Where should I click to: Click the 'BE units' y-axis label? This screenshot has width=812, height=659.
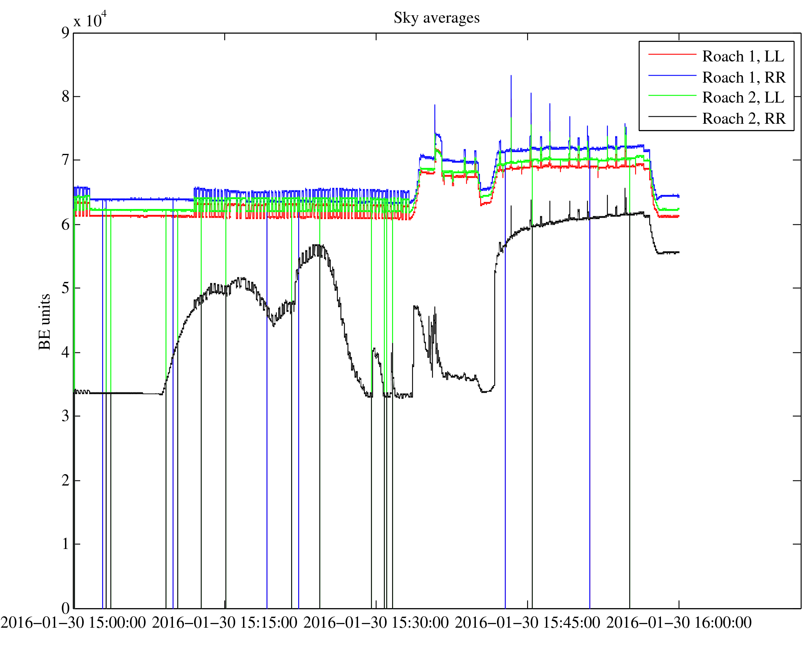click(x=45, y=321)
